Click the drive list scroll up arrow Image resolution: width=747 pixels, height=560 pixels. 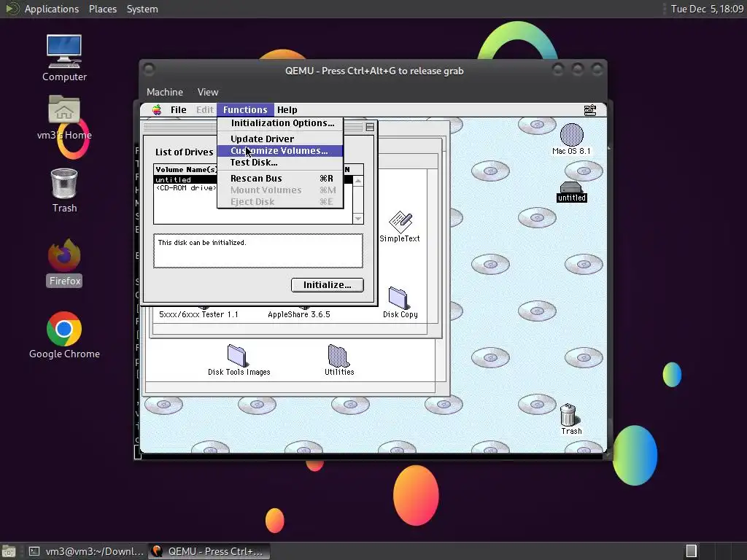point(357,181)
